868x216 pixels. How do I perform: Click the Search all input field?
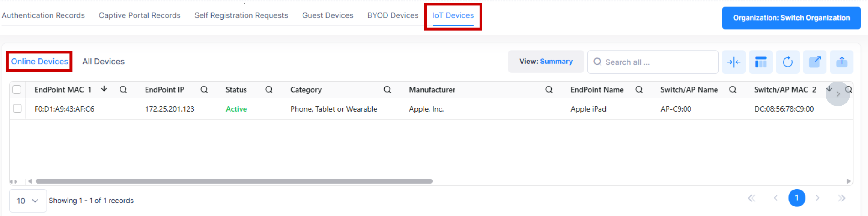tap(657, 62)
